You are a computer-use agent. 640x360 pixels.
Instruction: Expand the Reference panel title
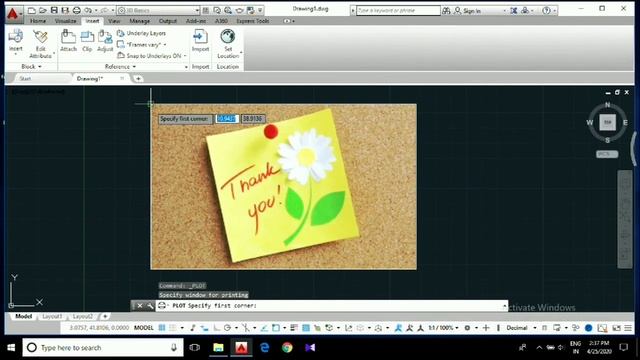pyautogui.click(x=120, y=67)
